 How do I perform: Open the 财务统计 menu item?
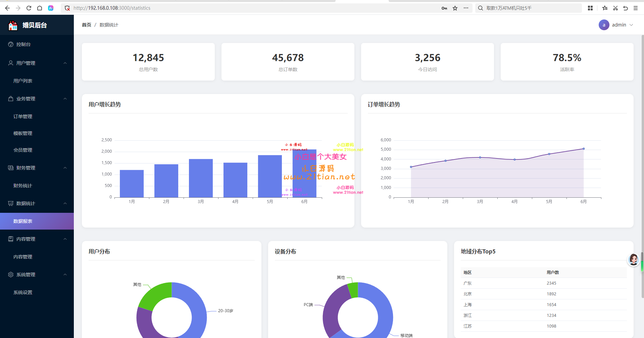[37, 186]
